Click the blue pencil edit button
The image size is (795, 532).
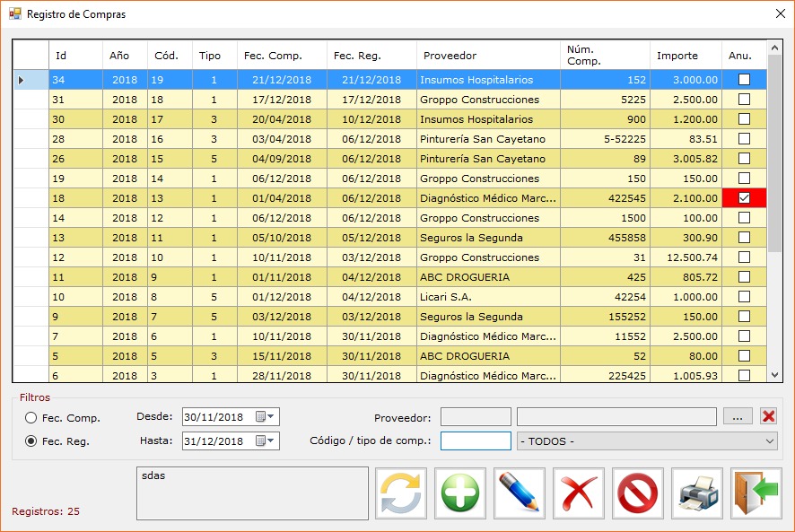coord(520,493)
